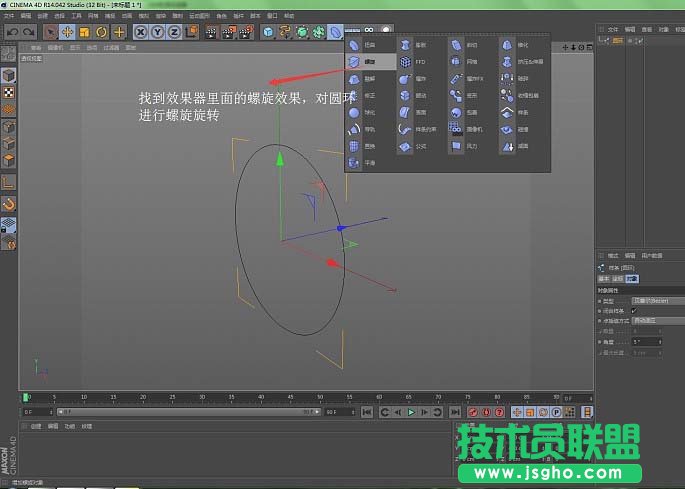
Task: Toggle the circle object's enable checkmark
Action: 639,41
